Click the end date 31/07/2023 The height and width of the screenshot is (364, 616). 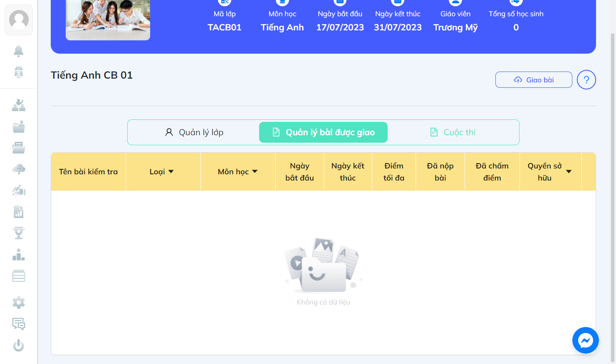click(398, 27)
